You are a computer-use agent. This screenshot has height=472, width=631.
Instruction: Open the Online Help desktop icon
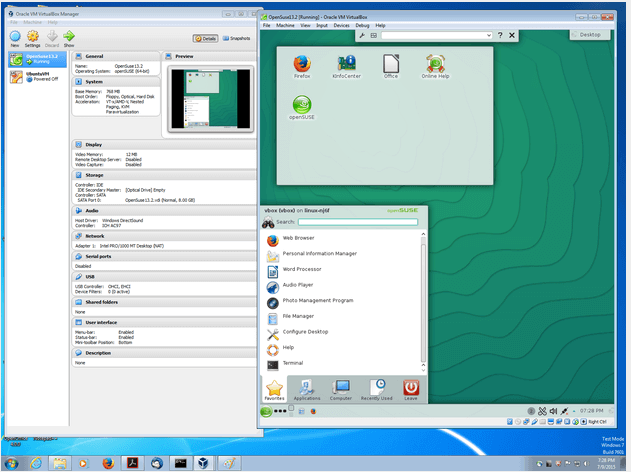(435, 66)
